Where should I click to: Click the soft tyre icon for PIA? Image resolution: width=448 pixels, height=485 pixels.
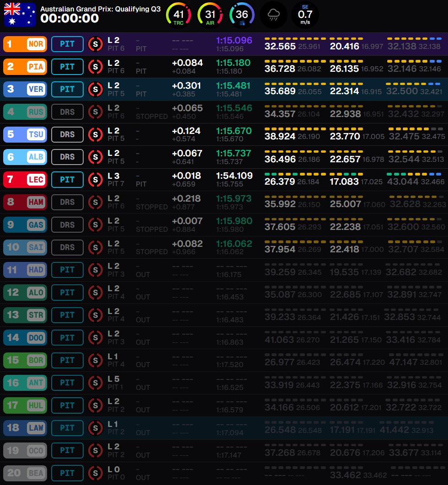click(x=95, y=67)
